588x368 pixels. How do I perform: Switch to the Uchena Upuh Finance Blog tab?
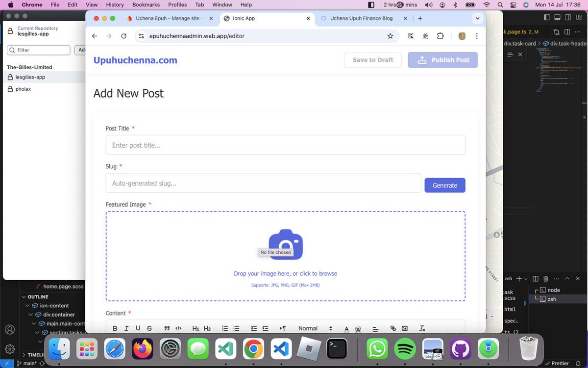(362, 18)
